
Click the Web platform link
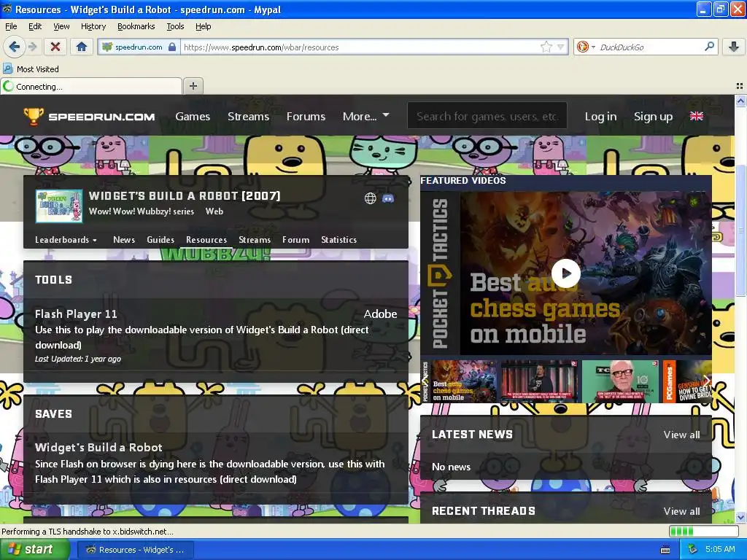(214, 211)
